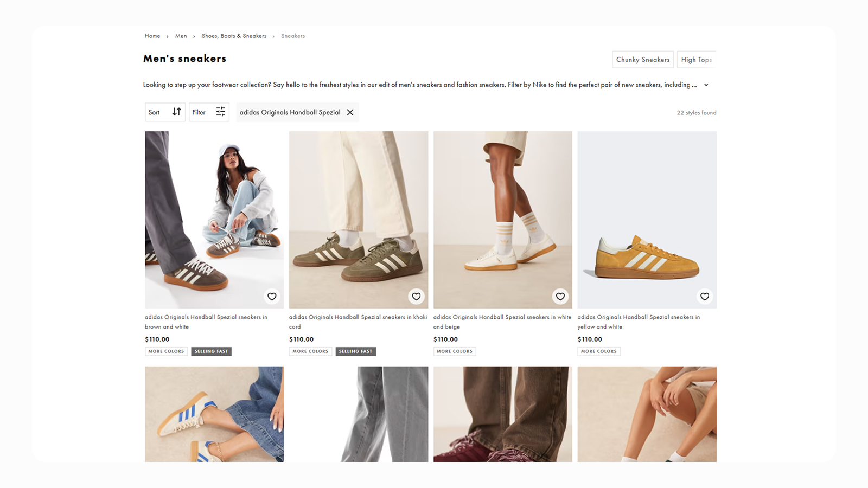Click the Sort arrows icon

pyautogui.click(x=176, y=112)
